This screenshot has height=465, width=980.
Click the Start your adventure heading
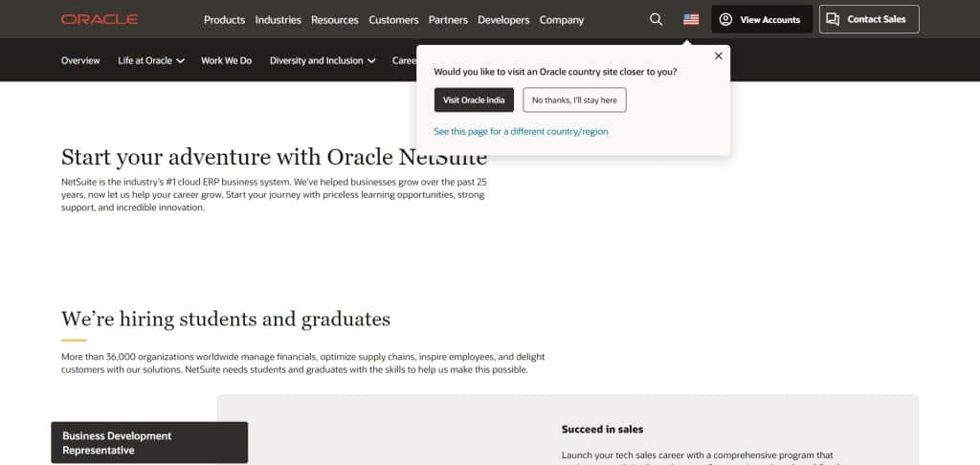click(275, 157)
